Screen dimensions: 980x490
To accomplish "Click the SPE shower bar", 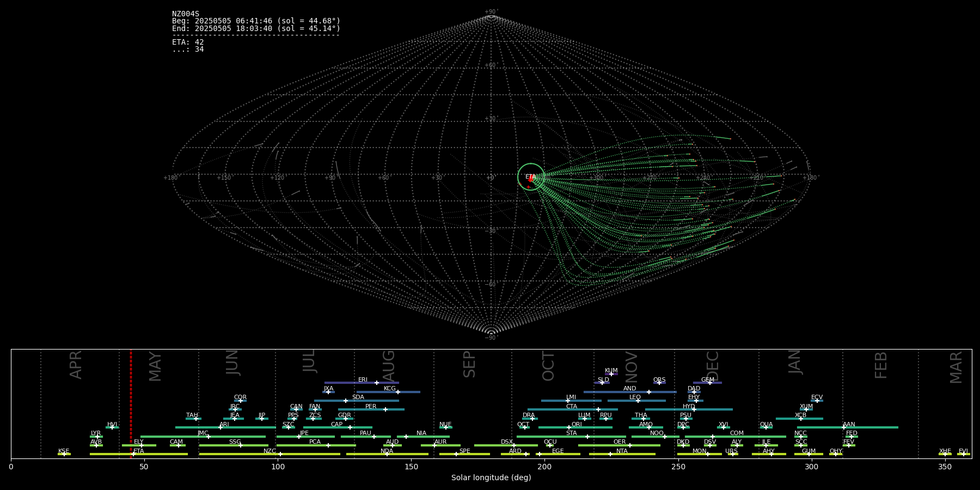I will 464,454.
